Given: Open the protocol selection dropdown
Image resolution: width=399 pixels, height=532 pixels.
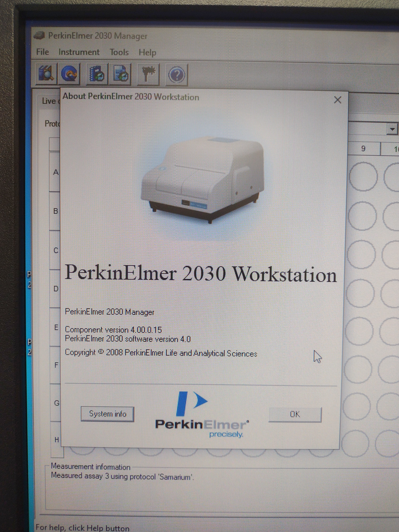Looking at the screenshot, I should (x=392, y=129).
